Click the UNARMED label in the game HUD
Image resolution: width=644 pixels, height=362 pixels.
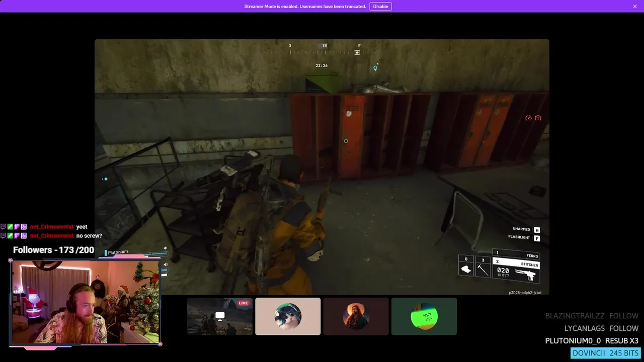tap(521, 229)
